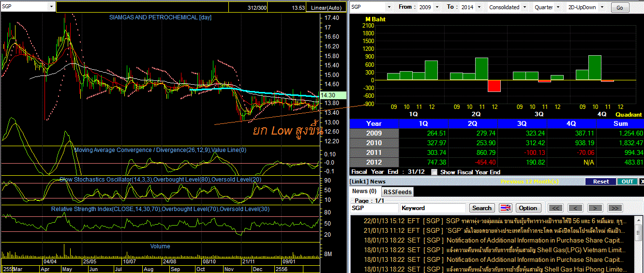Switch to the RSSFeeds tab

pos(398,192)
